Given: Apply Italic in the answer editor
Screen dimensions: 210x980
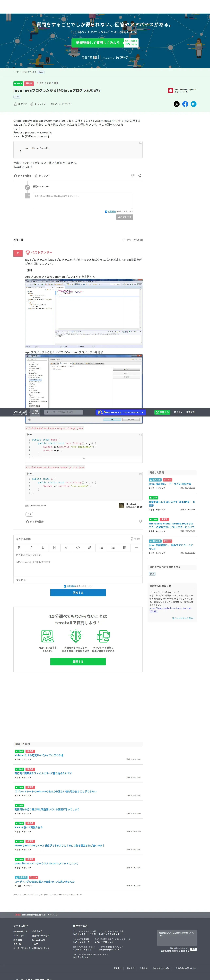Looking at the screenshot, I should tap(31, 547).
